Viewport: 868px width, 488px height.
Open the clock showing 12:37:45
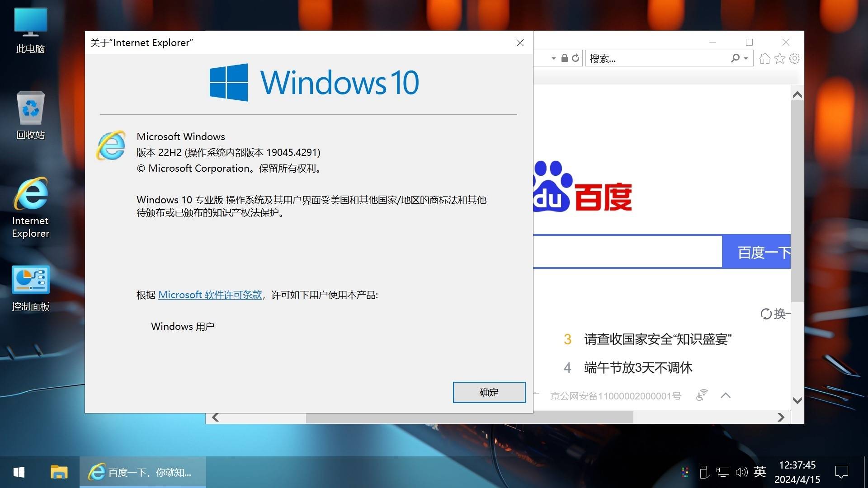(797, 472)
